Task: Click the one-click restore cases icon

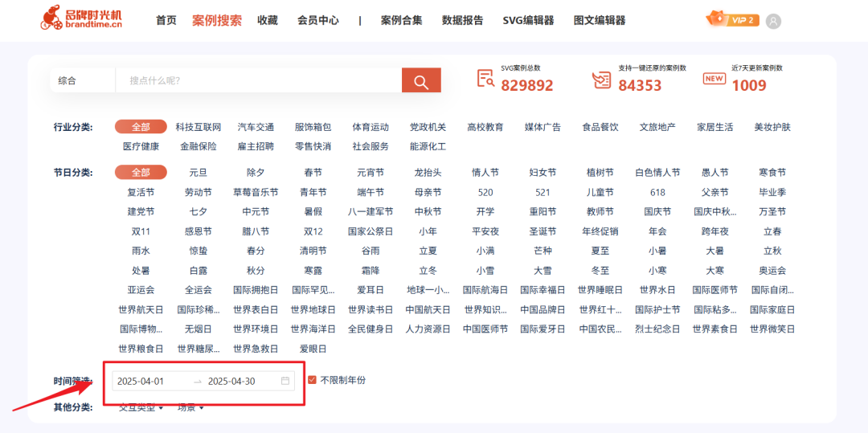Action: (x=602, y=80)
